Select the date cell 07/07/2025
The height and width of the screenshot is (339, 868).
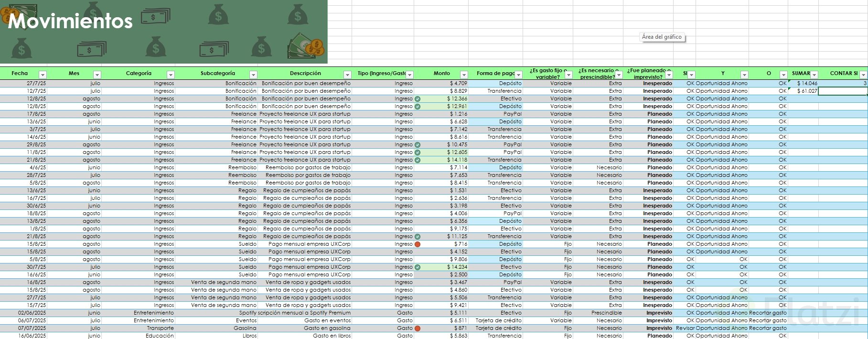[x=24, y=328]
